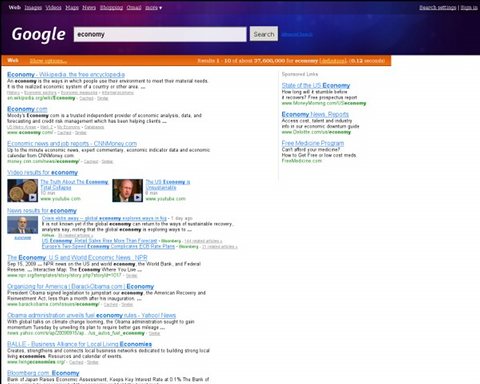Open Video results for economy heading

point(42,173)
